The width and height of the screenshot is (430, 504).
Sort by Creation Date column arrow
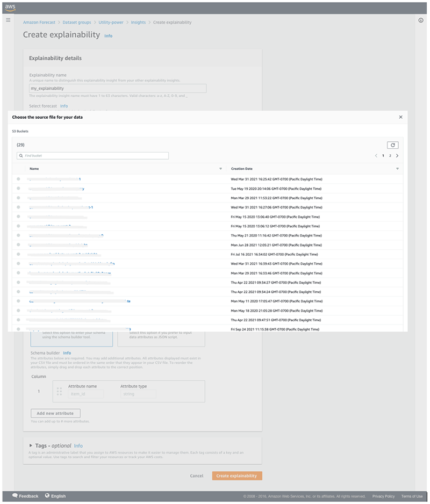[398, 169]
